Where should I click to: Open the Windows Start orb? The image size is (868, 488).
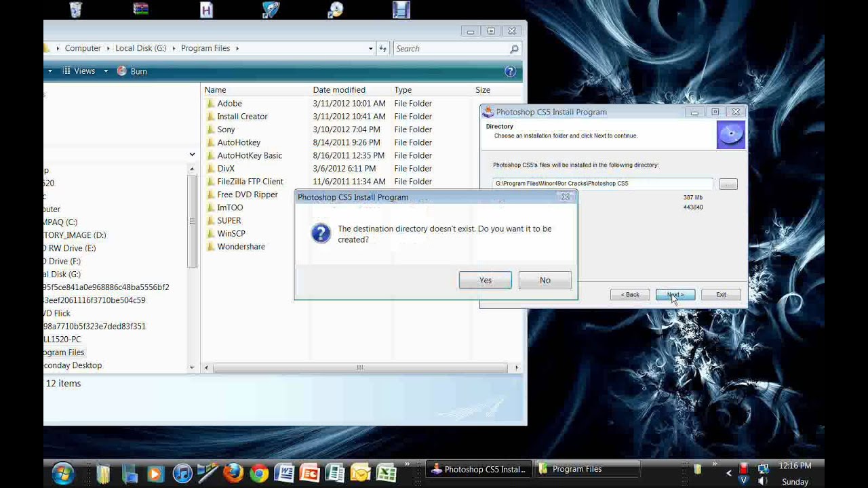[62, 472]
